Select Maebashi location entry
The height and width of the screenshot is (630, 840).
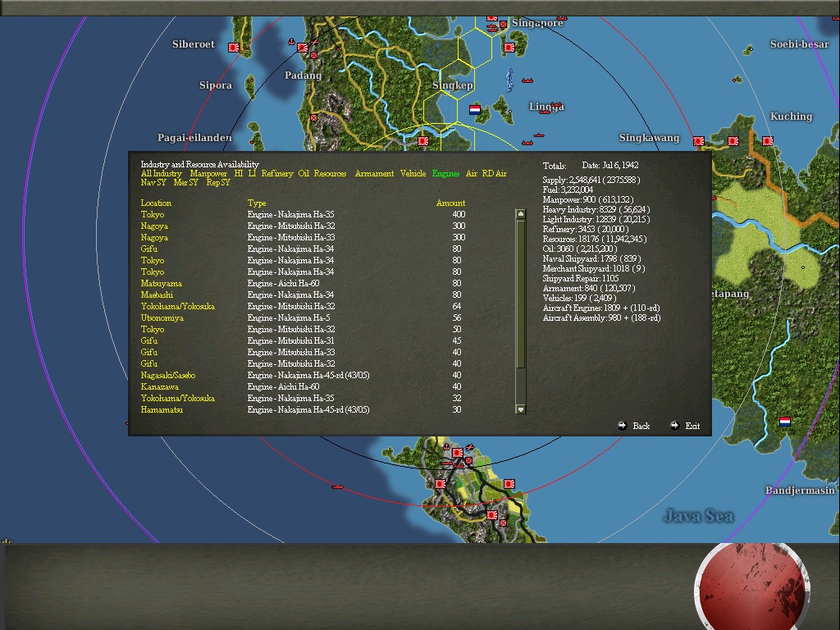(157, 294)
